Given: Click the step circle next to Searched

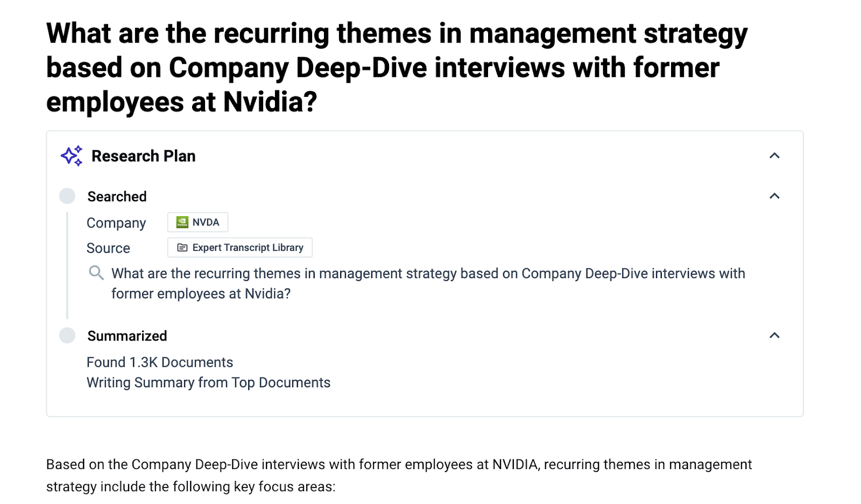Looking at the screenshot, I should [67, 196].
